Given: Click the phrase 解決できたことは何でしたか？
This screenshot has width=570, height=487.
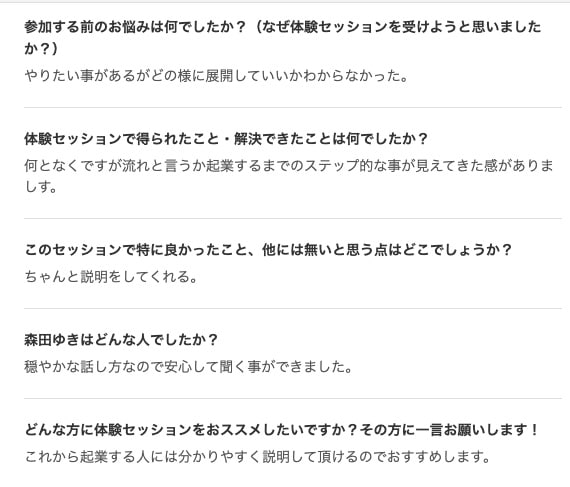Looking at the screenshot, I should (x=331, y=139).
